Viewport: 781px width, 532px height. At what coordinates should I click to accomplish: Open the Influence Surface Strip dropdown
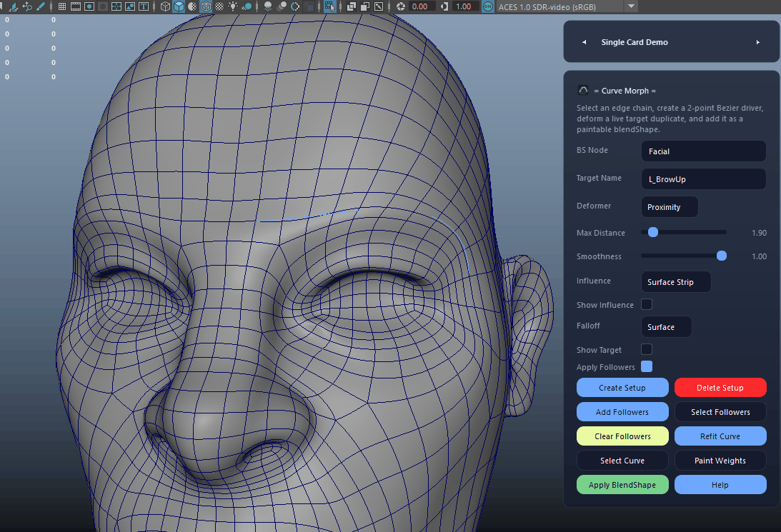click(x=676, y=281)
